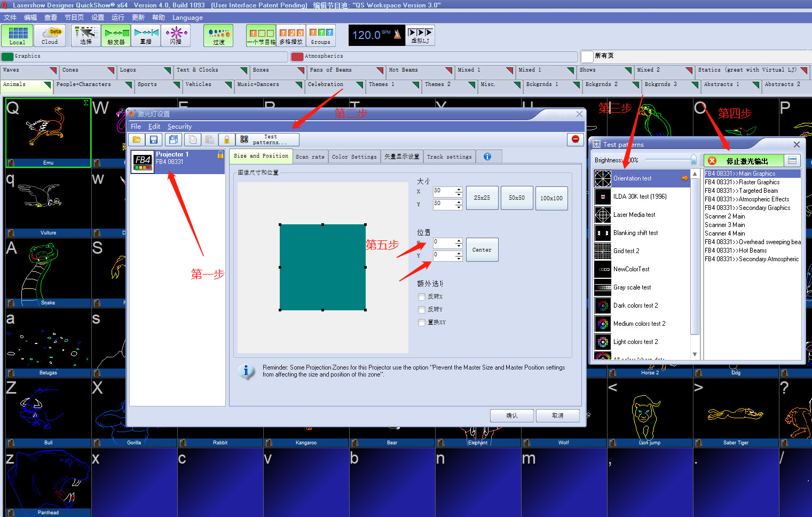This screenshot has width=812, height=517.
Task: Switch to the 矢量显示设置 tab
Action: [401, 156]
